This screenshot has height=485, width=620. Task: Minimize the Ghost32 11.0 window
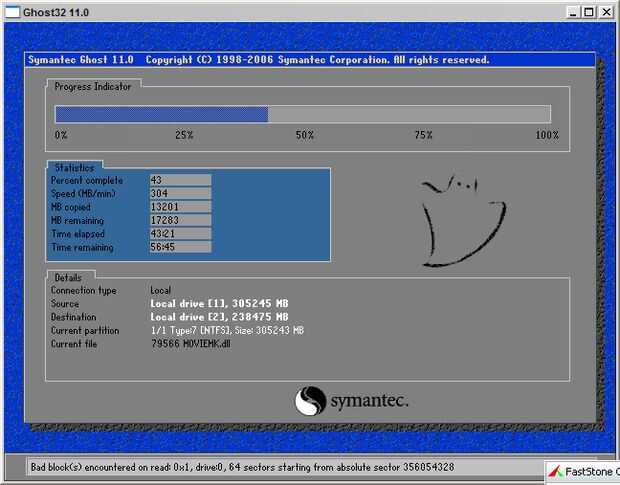[x=573, y=12]
